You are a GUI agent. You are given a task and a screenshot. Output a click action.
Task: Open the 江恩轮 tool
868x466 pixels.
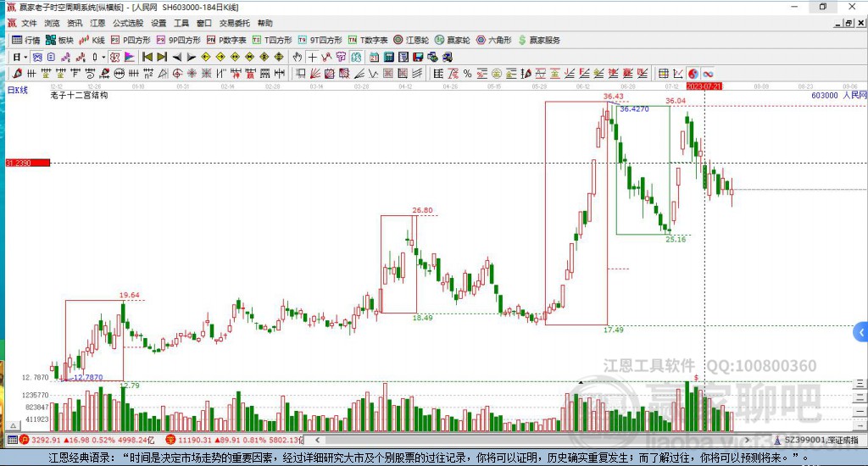pyautogui.click(x=411, y=40)
